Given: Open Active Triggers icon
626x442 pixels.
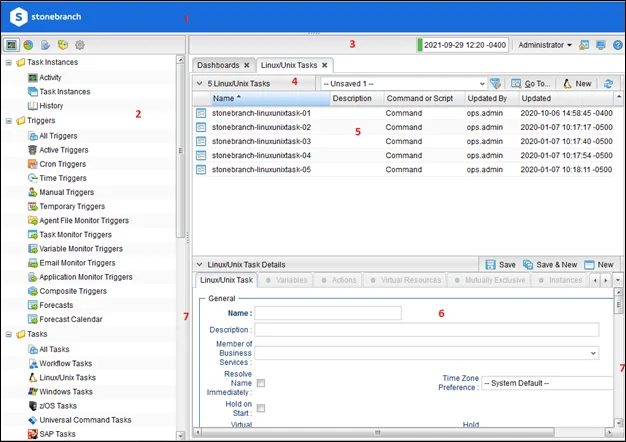Looking at the screenshot, I should click(33, 150).
